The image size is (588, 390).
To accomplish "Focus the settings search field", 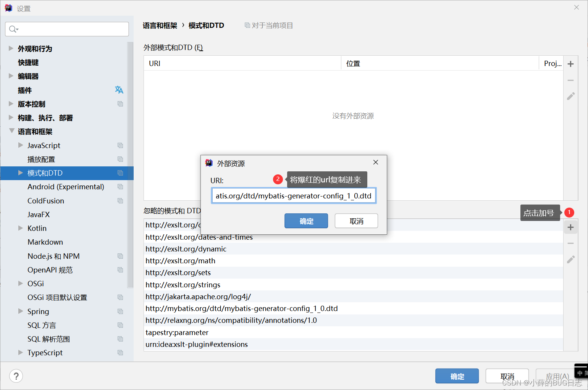I will (x=67, y=29).
